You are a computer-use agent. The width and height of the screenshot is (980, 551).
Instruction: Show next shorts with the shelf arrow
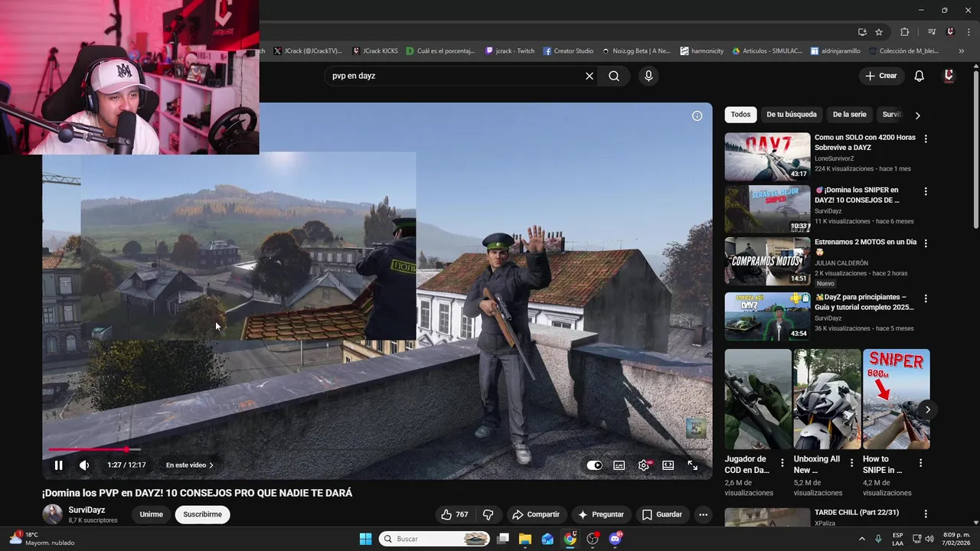(927, 409)
